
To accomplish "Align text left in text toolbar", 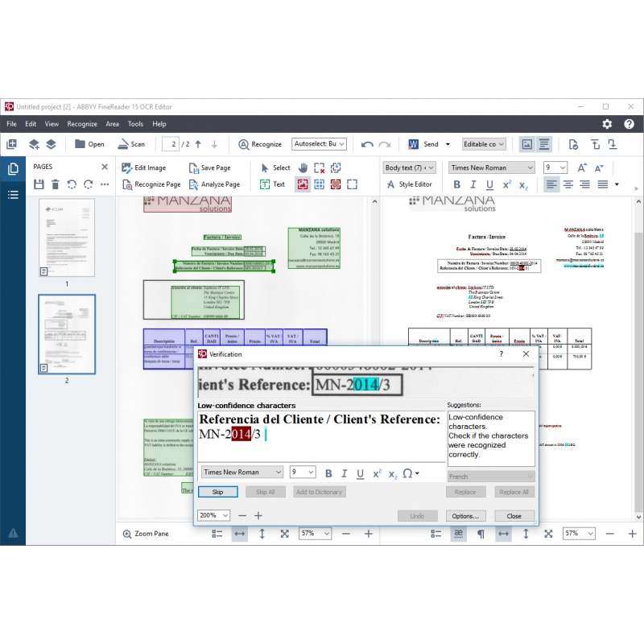I will pyautogui.click(x=551, y=184).
